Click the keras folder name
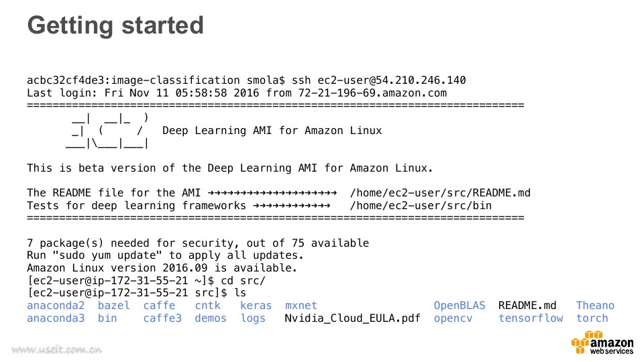644x362 pixels. (x=256, y=306)
